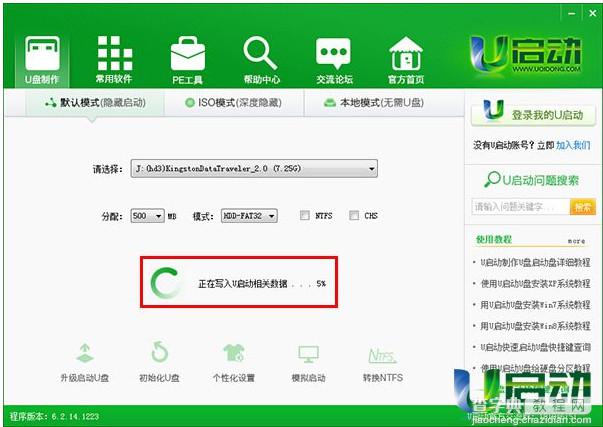Open 常用软件 grid icon
The image size is (603, 427).
[115, 53]
